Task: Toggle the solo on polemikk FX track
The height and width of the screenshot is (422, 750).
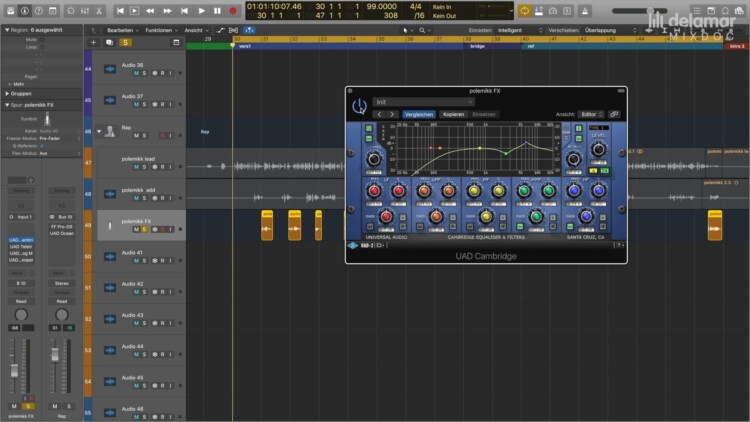Action: [144, 230]
